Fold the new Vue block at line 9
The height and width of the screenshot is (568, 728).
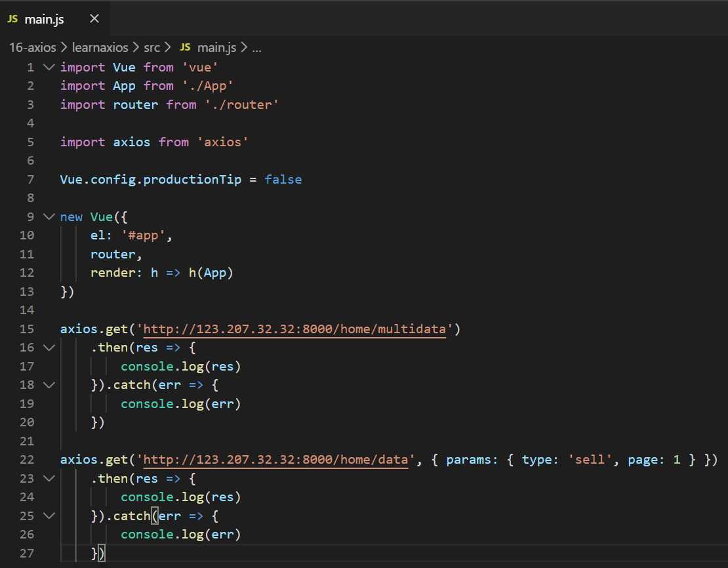pos(49,216)
